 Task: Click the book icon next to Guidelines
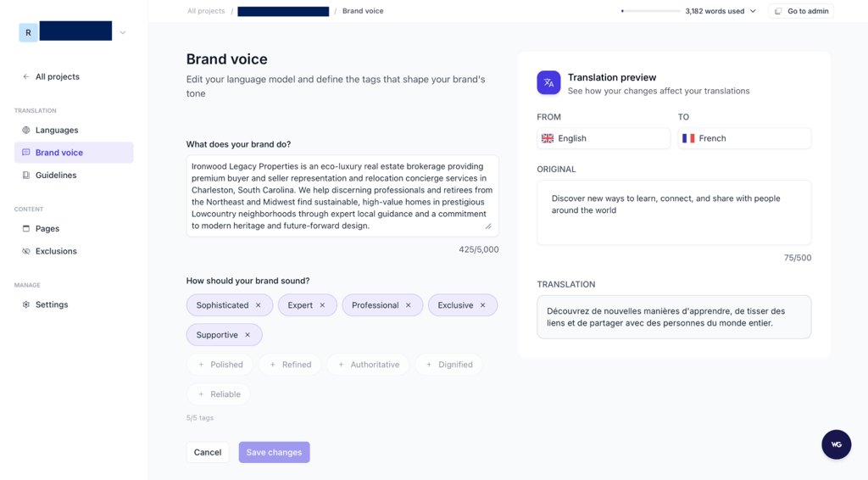point(26,175)
